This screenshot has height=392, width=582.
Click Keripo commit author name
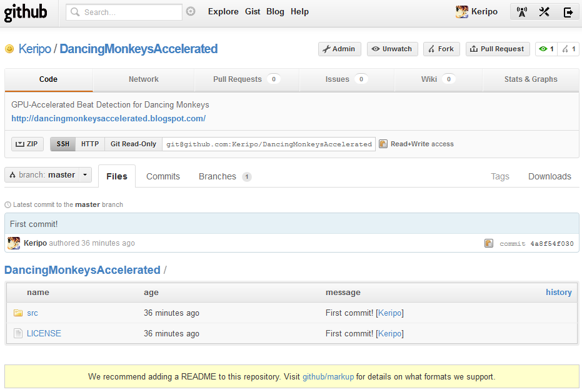pyautogui.click(x=35, y=243)
